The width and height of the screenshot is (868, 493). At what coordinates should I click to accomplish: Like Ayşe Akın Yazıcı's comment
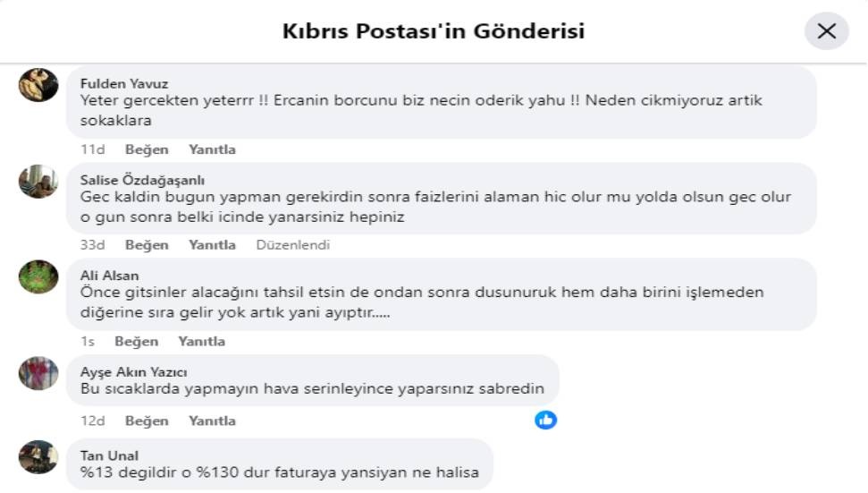(147, 421)
